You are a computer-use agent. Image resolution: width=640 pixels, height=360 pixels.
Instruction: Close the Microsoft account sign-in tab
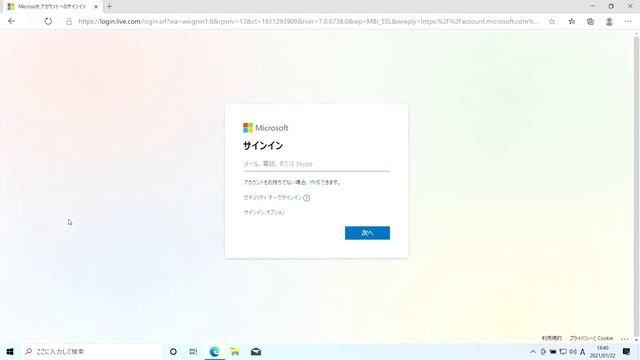click(96, 7)
